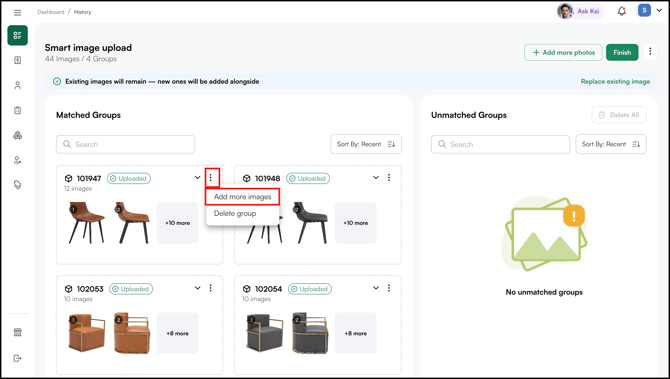Click the green Finish button
The height and width of the screenshot is (379, 670).
click(x=622, y=53)
